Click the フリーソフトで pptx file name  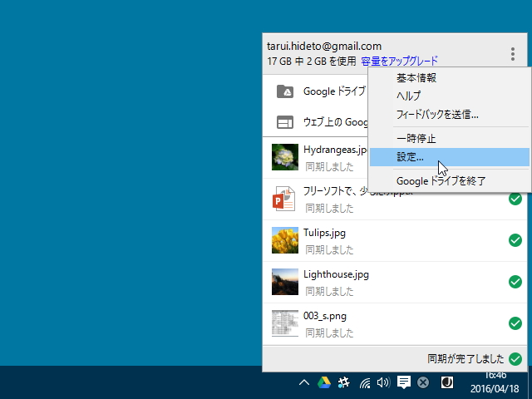(x=335, y=191)
